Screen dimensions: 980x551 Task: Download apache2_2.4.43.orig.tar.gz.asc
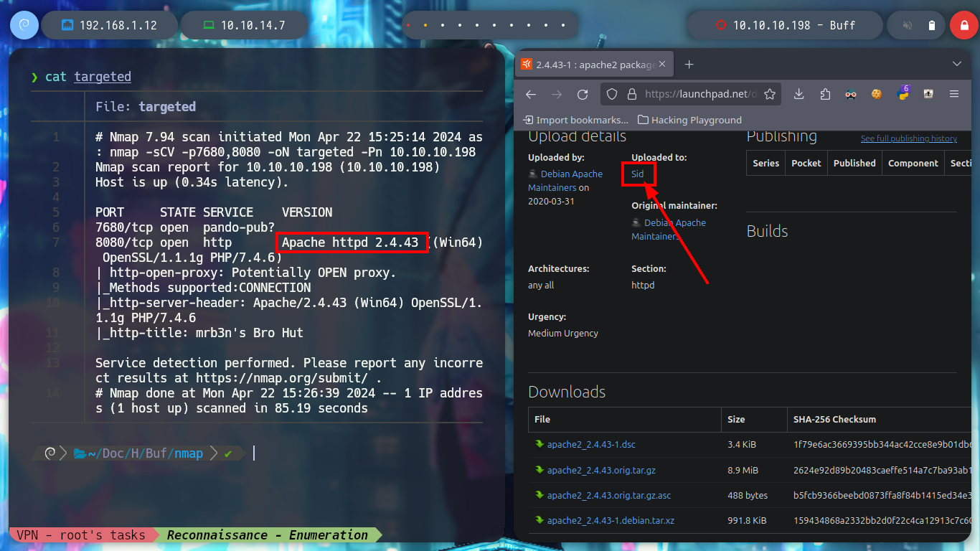pos(609,495)
